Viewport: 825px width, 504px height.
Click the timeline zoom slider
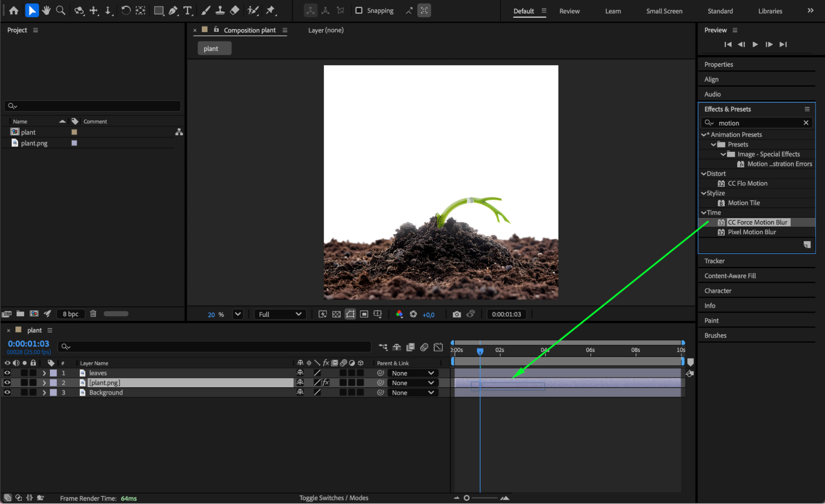467,498
